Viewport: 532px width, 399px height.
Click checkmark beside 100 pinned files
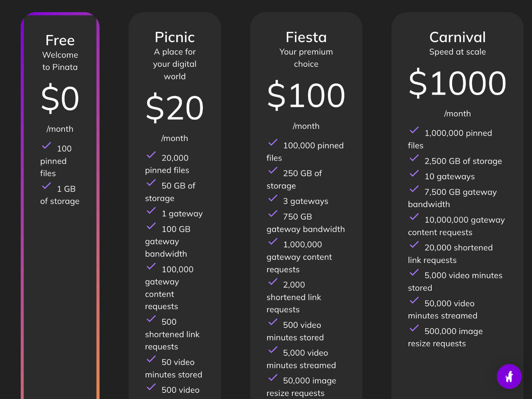(46, 146)
